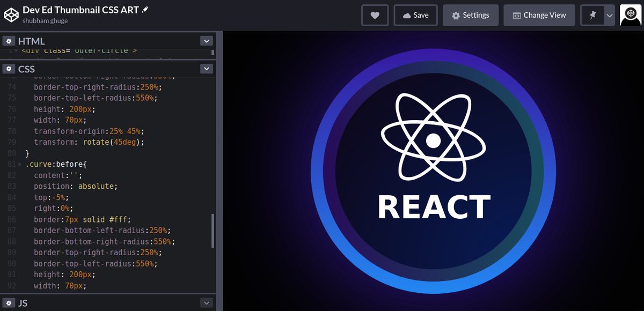
Task: Click Change View button
Action: (x=539, y=15)
